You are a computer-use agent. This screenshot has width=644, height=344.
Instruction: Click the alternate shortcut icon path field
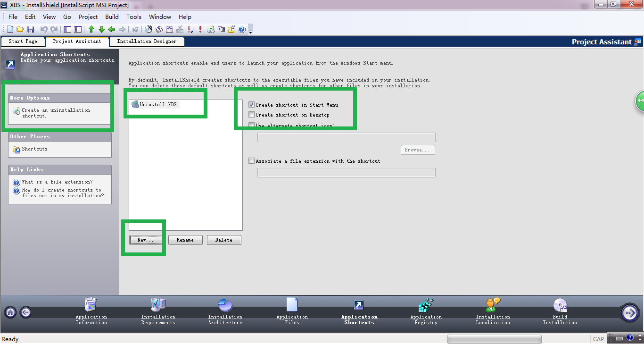[x=347, y=137]
